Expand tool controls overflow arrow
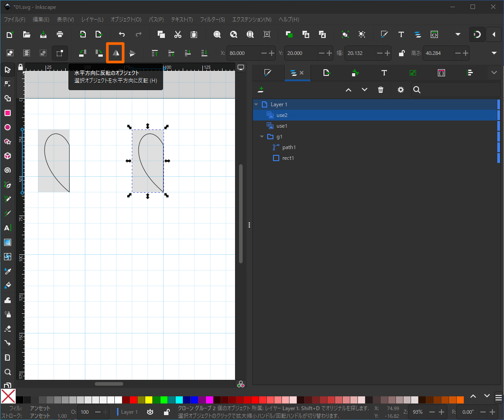 point(494,53)
